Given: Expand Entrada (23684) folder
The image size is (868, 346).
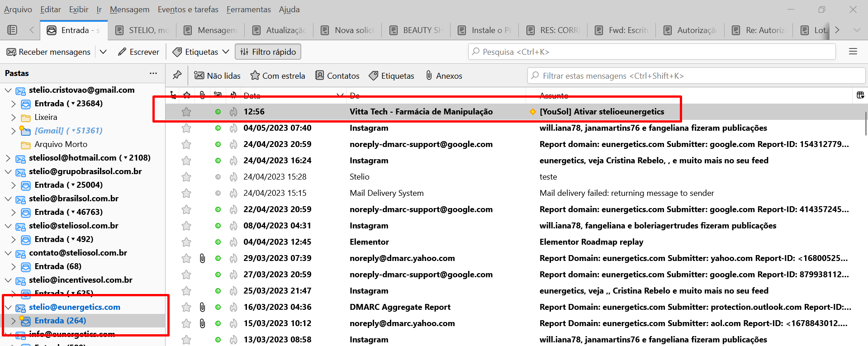Looking at the screenshot, I should pyautogui.click(x=14, y=104).
